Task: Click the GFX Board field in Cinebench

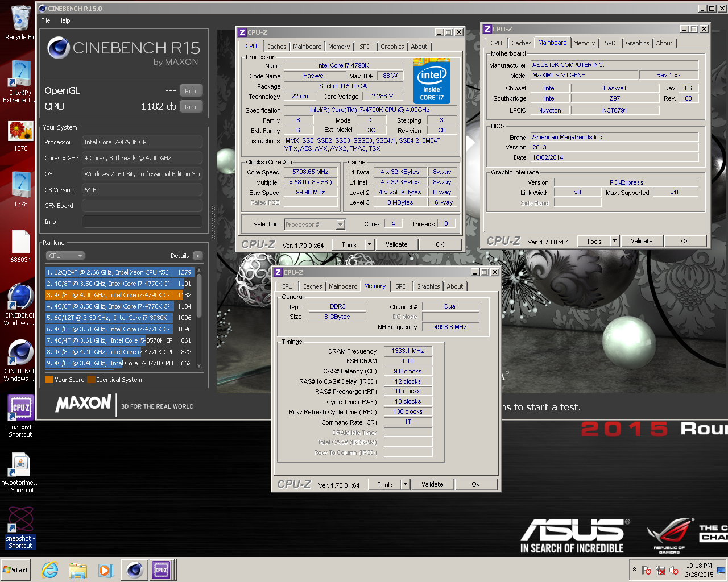Action: pos(142,206)
